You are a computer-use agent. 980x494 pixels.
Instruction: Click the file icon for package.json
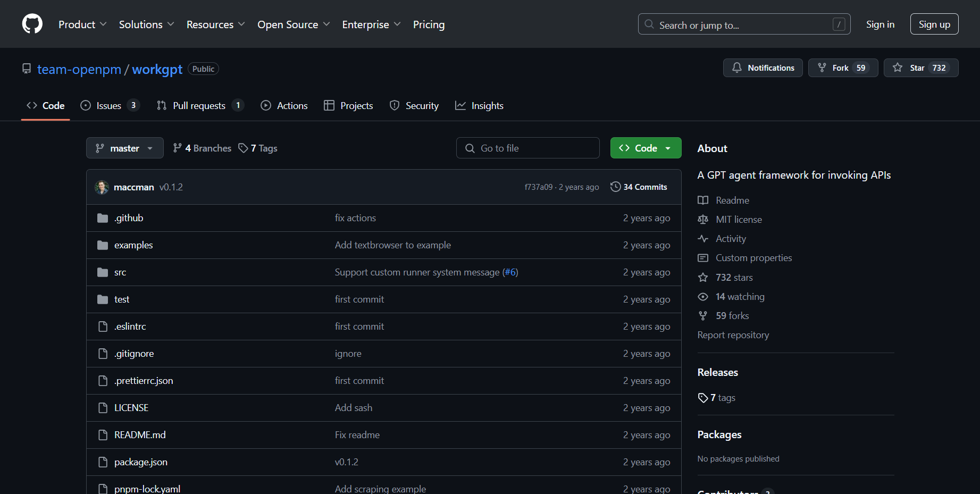pos(103,462)
